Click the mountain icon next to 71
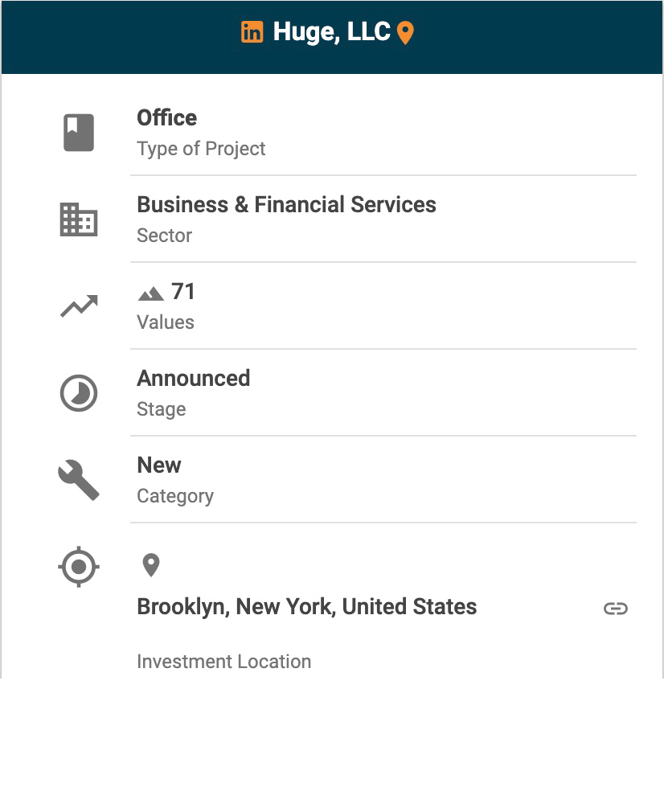This screenshot has width=664, height=812. click(150, 293)
